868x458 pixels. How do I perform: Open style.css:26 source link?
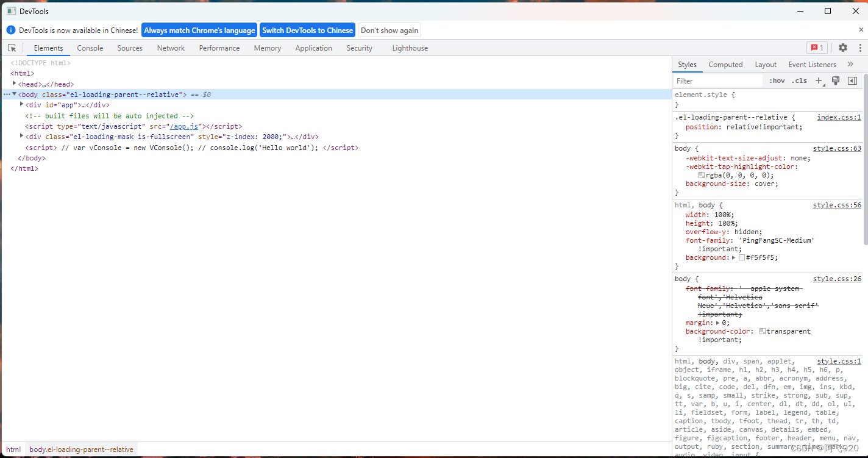pyautogui.click(x=837, y=279)
